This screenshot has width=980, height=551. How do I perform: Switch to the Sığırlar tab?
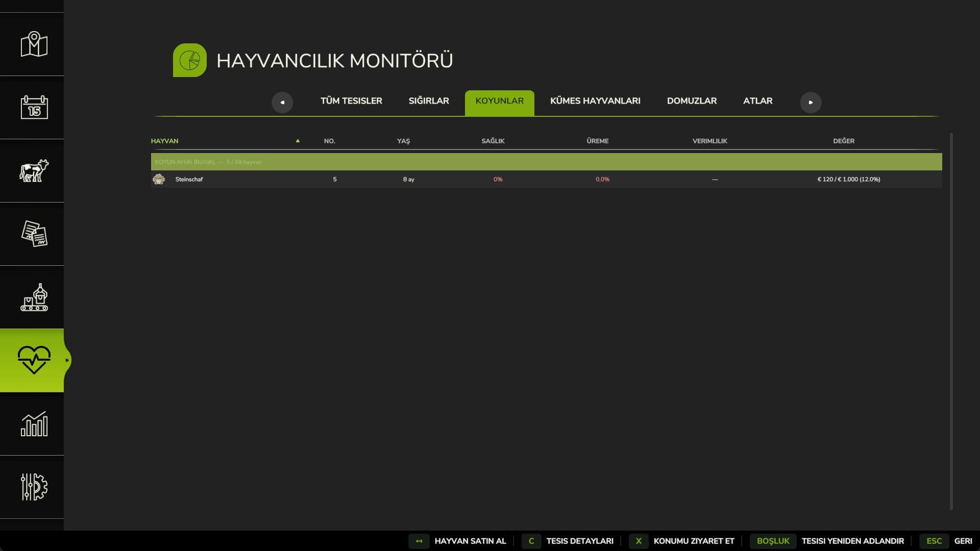pos(429,101)
